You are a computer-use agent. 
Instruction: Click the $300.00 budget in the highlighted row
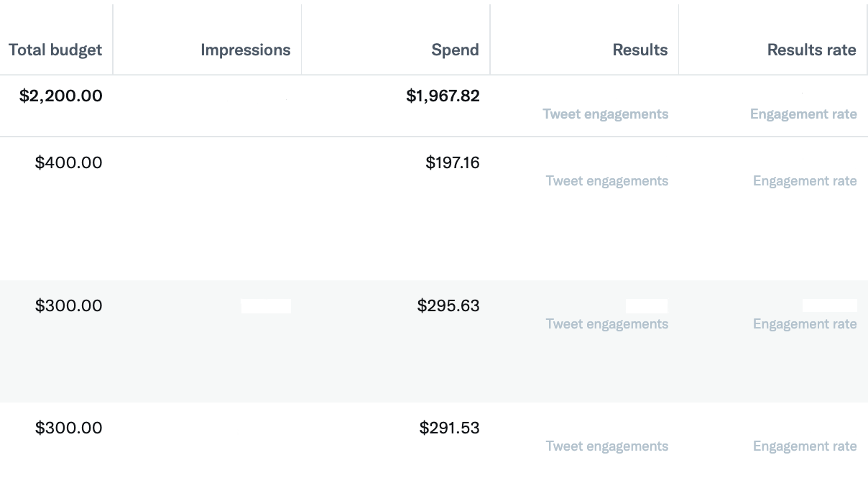pos(69,305)
